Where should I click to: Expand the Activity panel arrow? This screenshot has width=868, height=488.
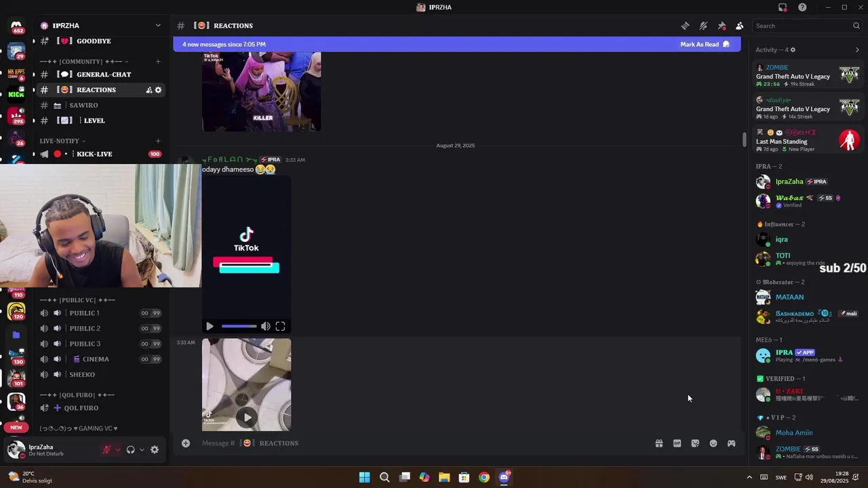[857, 49]
